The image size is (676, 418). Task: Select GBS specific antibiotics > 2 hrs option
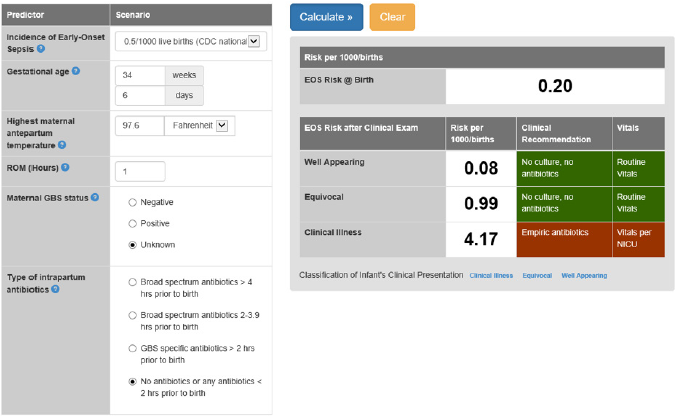[x=133, y=348]
